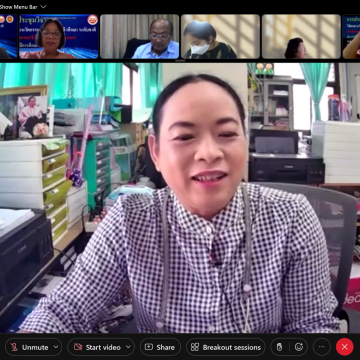Click the Share content button
The height and width of the screenshot is (360, 360).
tap(160, 347)
